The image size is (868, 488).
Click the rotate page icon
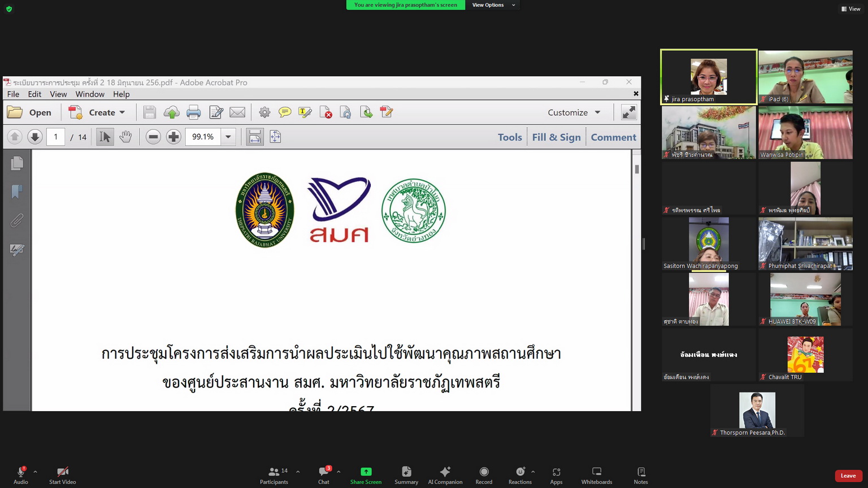coord(345,112)
